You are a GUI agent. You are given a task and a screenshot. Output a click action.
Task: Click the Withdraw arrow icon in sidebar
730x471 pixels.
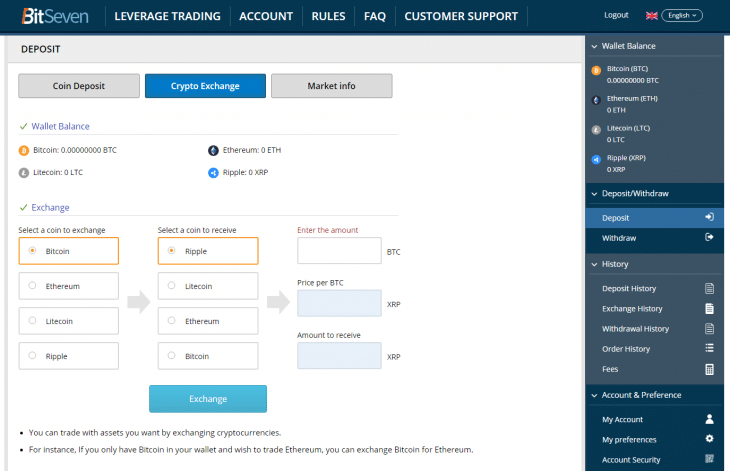tap(709, 237)
